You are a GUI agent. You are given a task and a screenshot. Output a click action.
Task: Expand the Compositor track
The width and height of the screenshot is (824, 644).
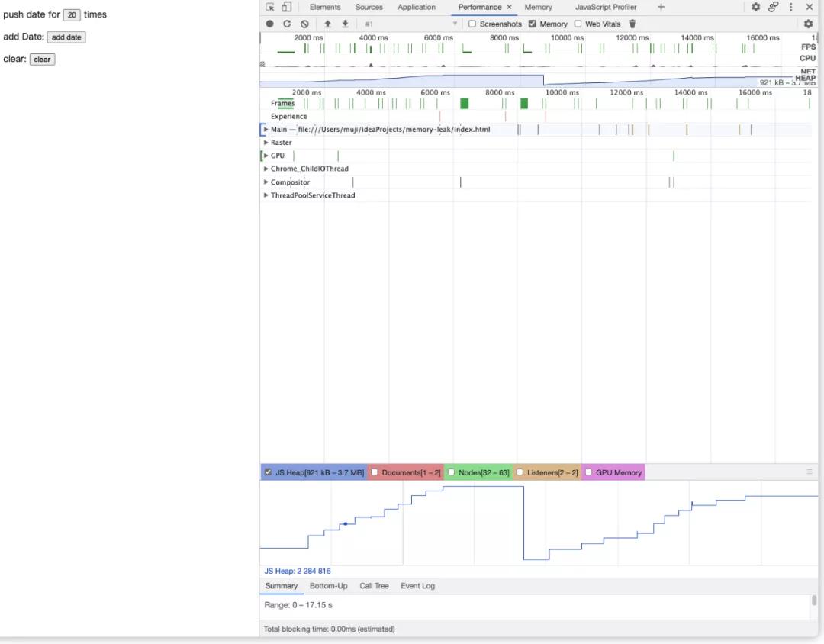(x=266, y=182)
